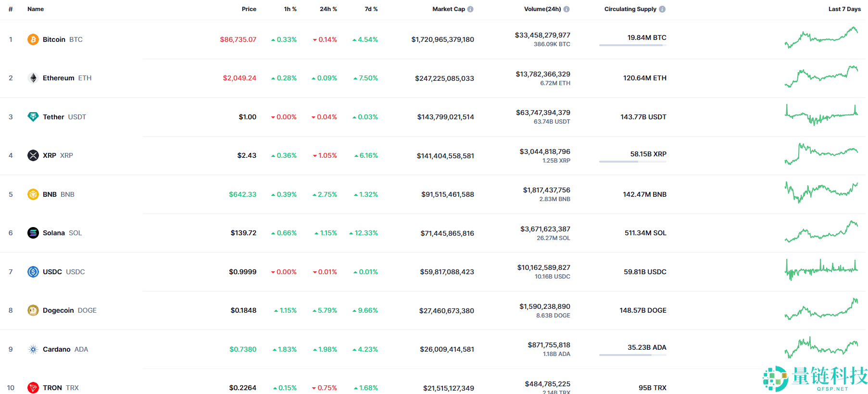Sort by the Name column header
Viewport: 868px width, 394px height.
[x=36, y=9]
